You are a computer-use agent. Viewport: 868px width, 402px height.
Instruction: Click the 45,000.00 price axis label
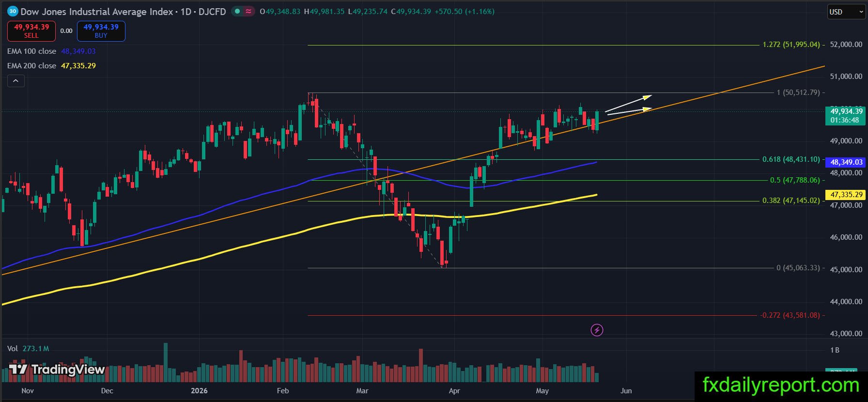846,270
